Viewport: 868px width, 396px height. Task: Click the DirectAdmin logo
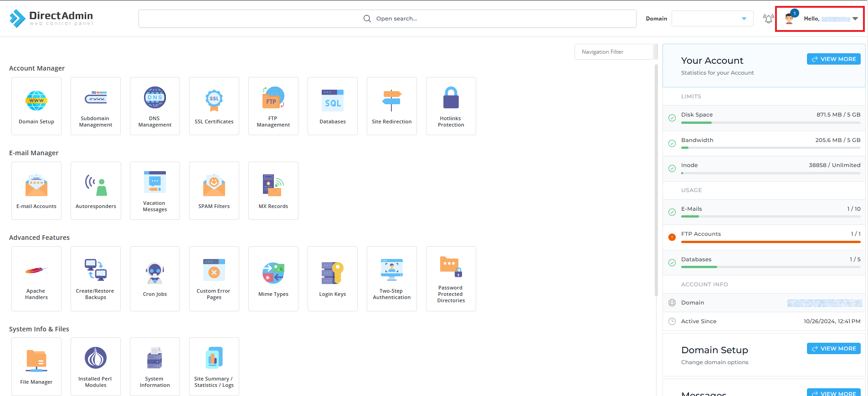tap(51, 18)
